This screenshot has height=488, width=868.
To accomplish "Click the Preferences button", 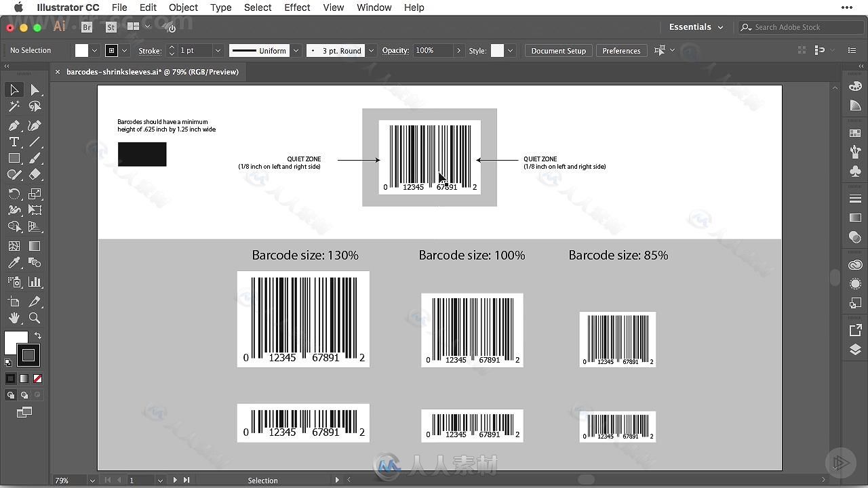I will click(x=621, y=51).
